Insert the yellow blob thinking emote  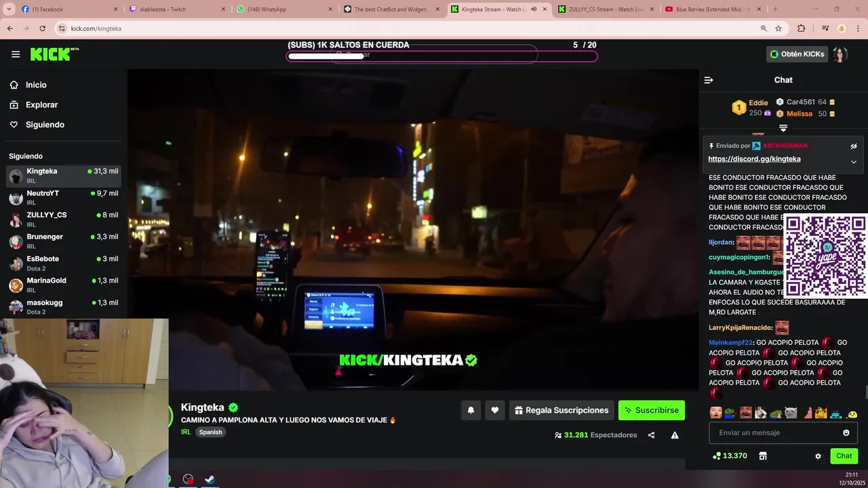[852, 414]
